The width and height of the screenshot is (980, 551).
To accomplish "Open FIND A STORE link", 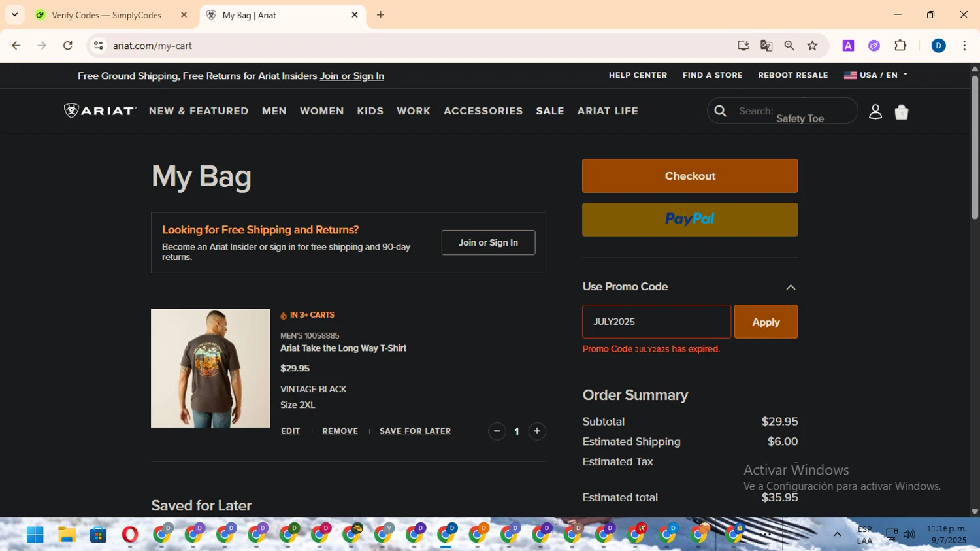I will pyautogui.click(x=712, y=75).
